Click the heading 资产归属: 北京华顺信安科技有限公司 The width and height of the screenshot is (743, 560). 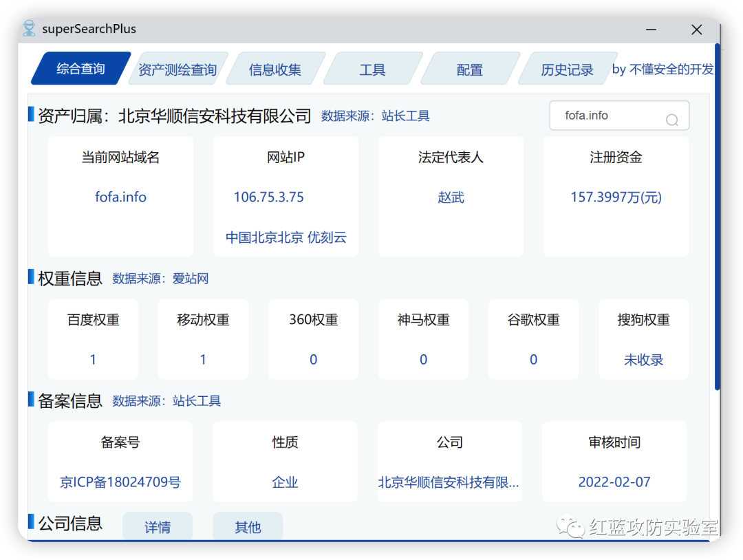[174, 116]
